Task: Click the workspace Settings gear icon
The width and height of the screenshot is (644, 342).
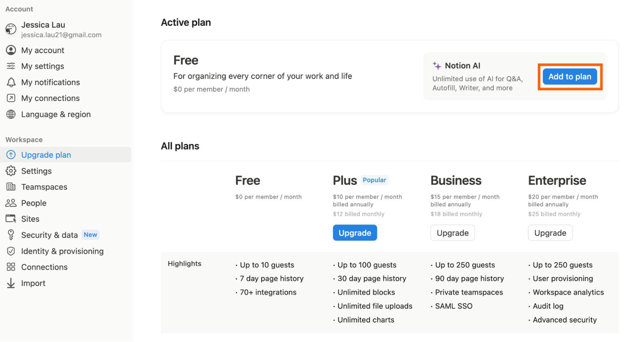Action: [11, 171]
